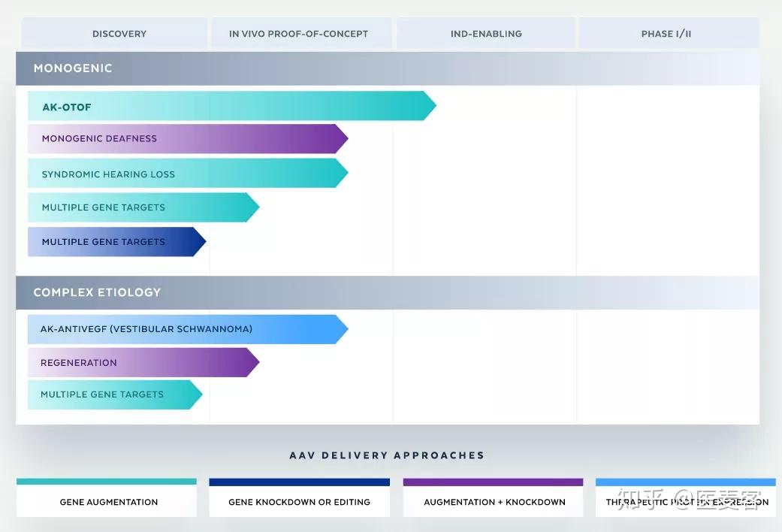Viewport: 782px width, 532px height.
Task: Click the dark blue MULTIPLE GENE TARGETS bar
Action: (x=116, y=242)
